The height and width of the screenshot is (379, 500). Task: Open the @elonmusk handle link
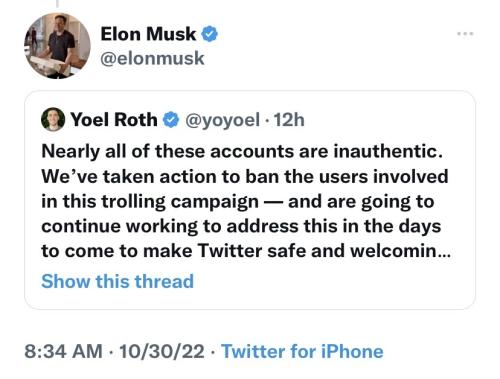click(x=152, y=58)
